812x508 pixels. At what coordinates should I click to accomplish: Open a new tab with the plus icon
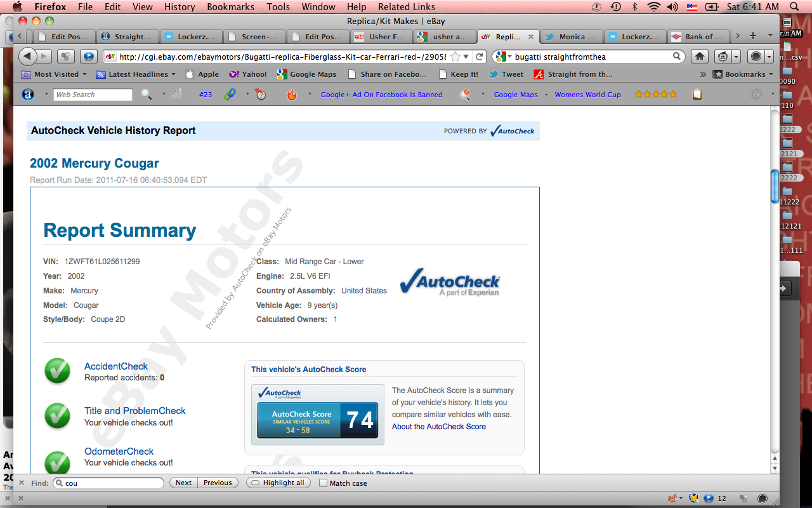click(x=753, y=36)
